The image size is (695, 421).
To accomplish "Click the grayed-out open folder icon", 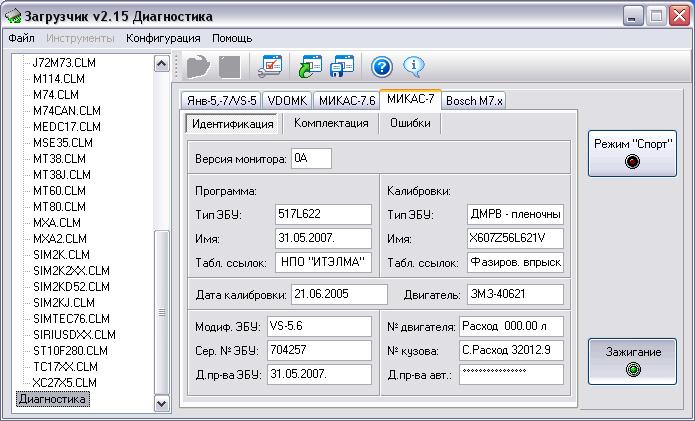I will [x=198, y=66].
